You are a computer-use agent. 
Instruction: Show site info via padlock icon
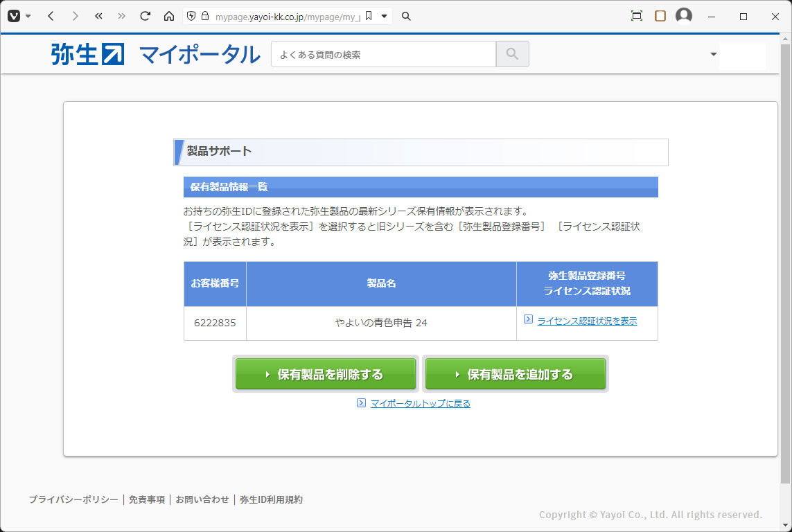click(x=204, y=16)
